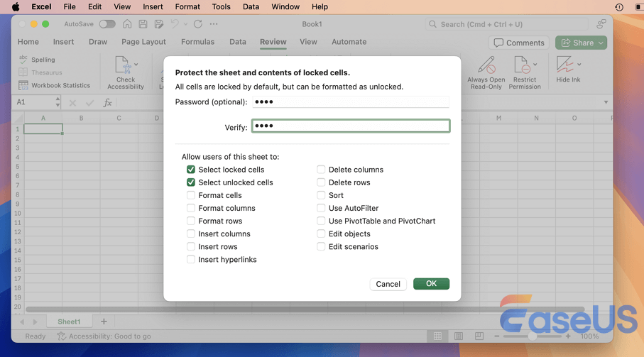The image size is (644, 357).
Task: Open the Format menu in menu bar
Action: (x=187, y=6)
